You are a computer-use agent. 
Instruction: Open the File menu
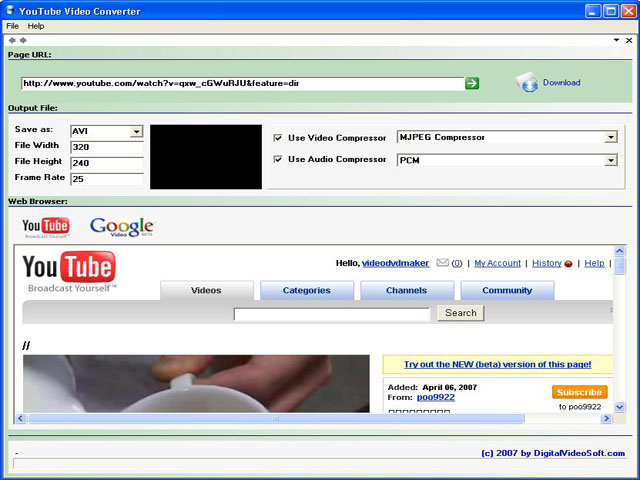click(x=13, y=26)
